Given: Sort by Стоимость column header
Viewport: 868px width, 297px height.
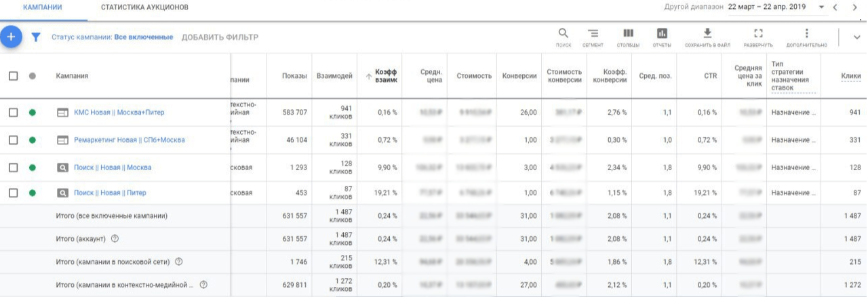Looking at the screenshot, I should (474, 76).
